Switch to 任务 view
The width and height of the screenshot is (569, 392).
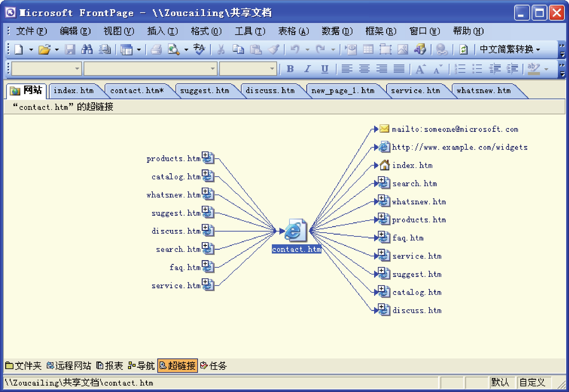click(x=213, y=366)
